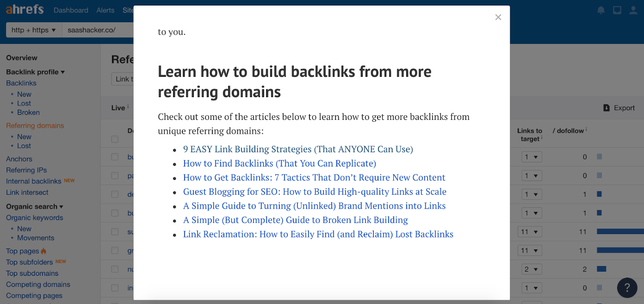Viewport: 644px width, 304px height.
Task: Click the 'Learn how to build backlinks' heading
Action: 295,81
